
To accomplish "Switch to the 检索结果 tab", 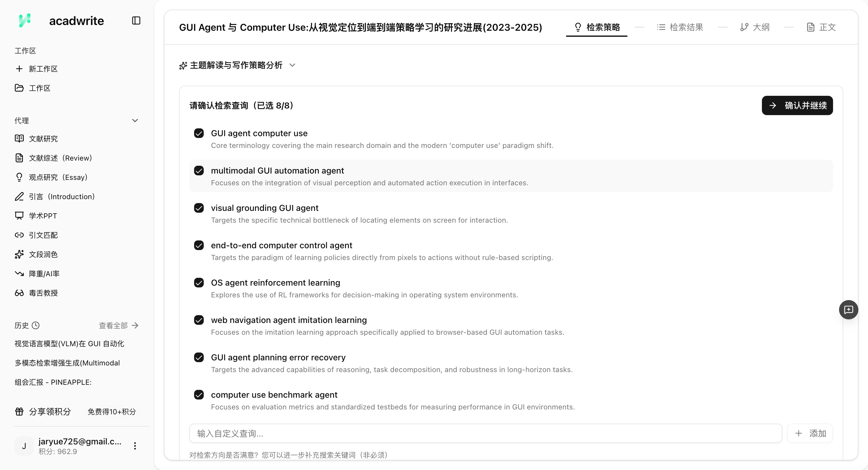I will [680, 27].
